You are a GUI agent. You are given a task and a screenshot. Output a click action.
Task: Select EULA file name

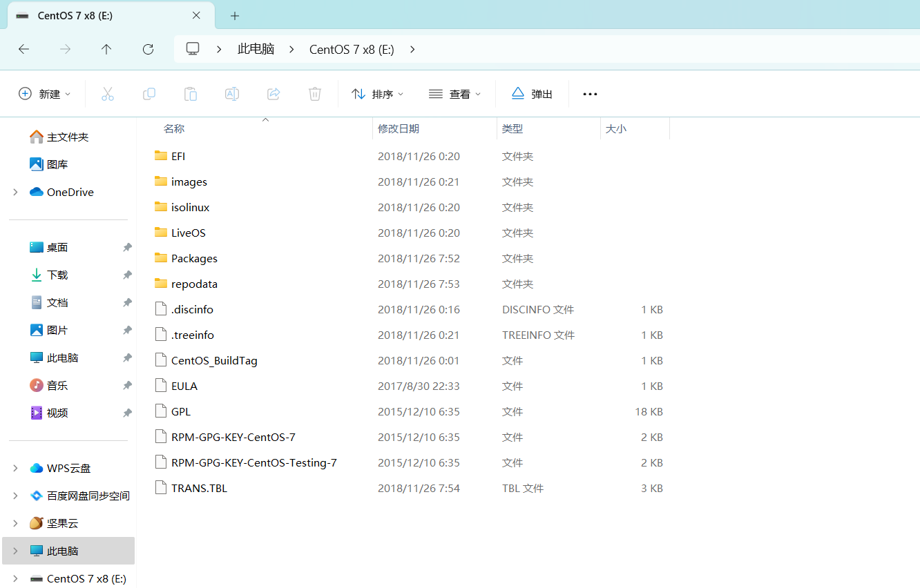(x=184, y=386)
